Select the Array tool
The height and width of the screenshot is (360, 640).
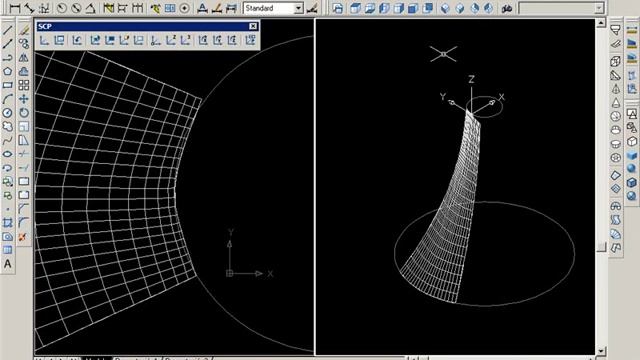(24, 85)
